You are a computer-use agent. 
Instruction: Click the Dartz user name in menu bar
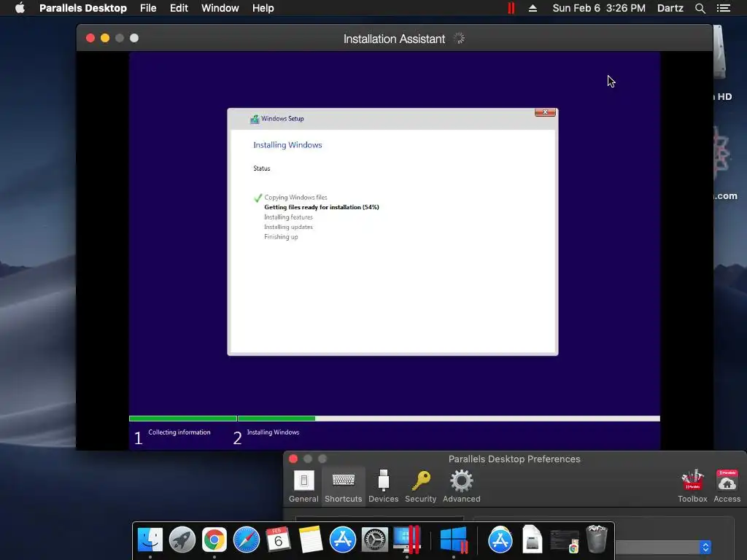pos(670,8)
